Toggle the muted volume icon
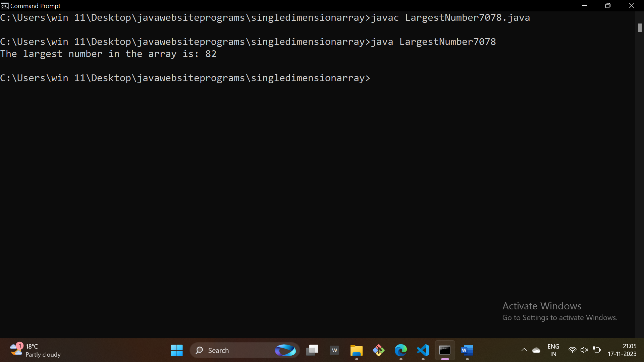This screenshot has height=362, width=644. pos(584,350)
